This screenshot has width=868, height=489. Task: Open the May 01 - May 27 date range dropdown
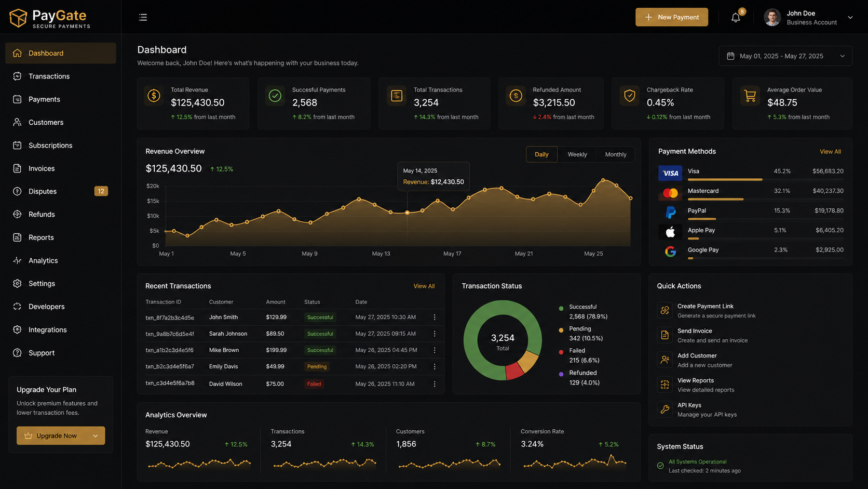(785, 56)
